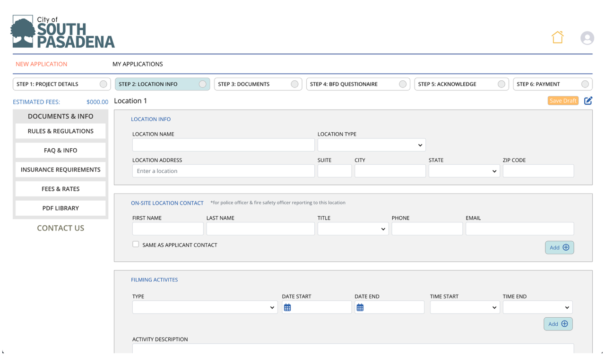Check Same As Applicant Contact box

136,244
